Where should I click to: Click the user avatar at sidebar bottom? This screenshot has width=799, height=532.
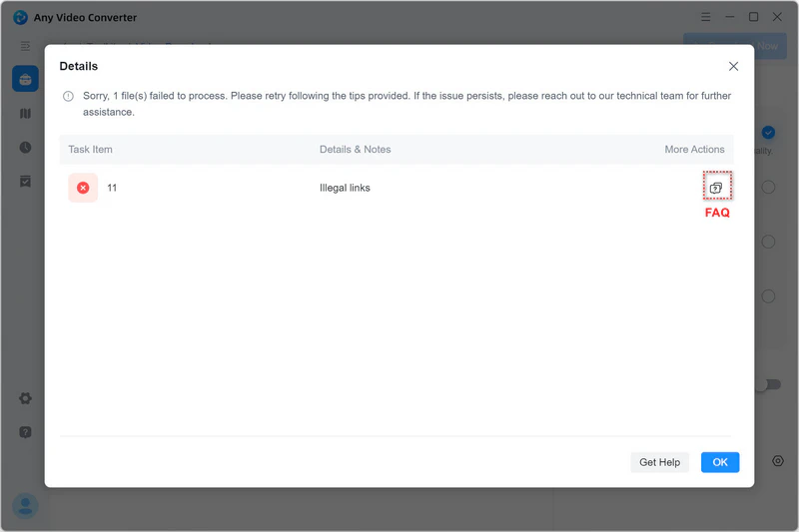click(25, 506)
